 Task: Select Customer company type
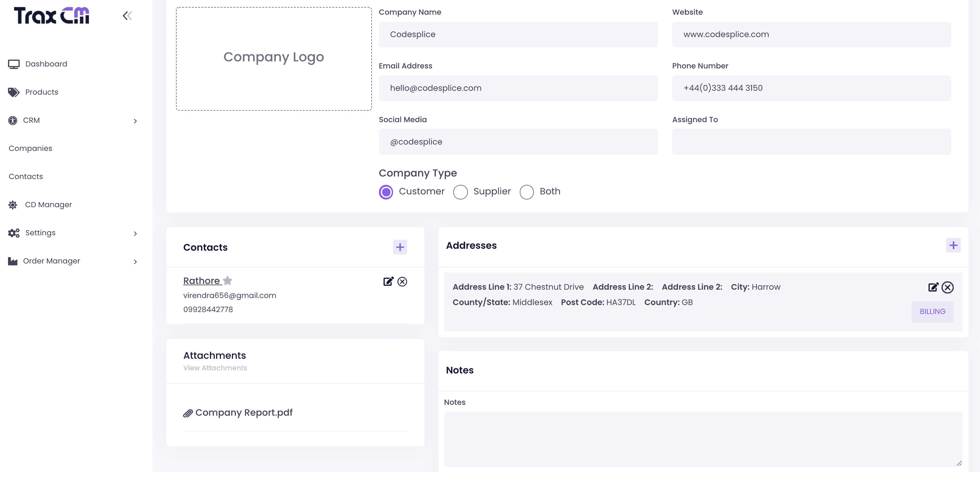point(386,192)
